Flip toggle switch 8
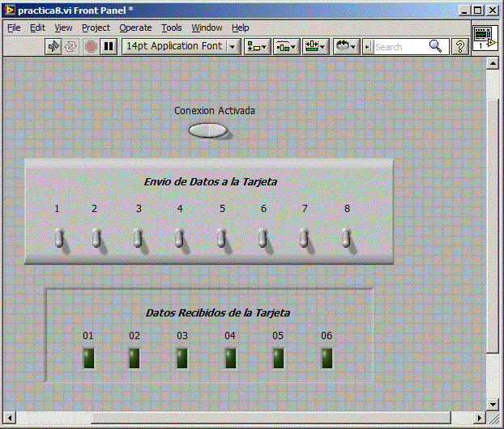The width and height of the screenshot is (504, 429). pos(346,238)
